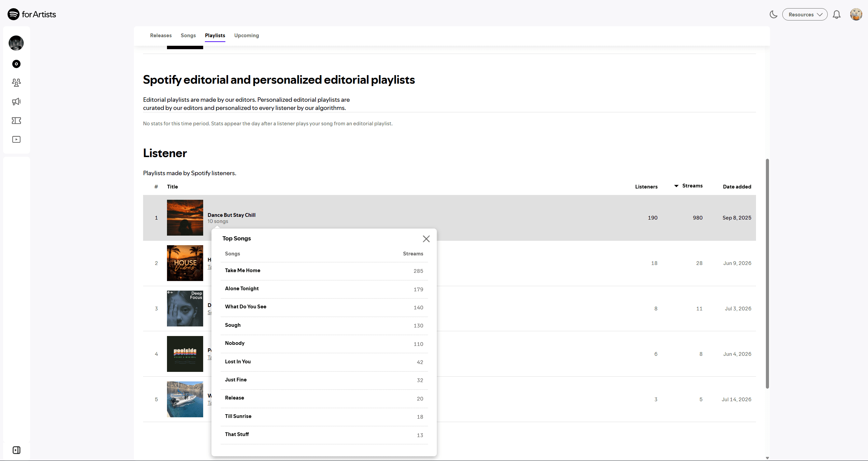
Task: Open the Audience people icon in sidebar
Action: point(16,82)
